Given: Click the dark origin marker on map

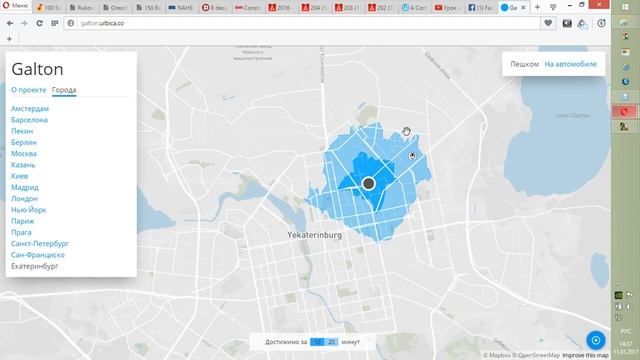Looking at the screenshot, I should (x=369, y=184).
